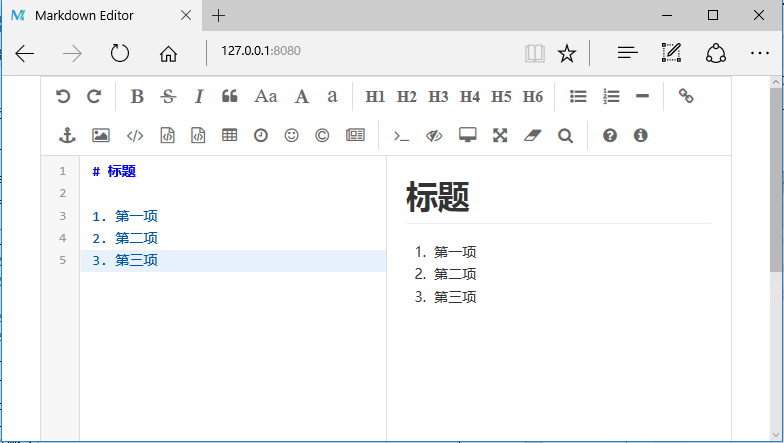Screen dimensions: 784x443
Task: Apply H1 heading
Action: [375, 96]
